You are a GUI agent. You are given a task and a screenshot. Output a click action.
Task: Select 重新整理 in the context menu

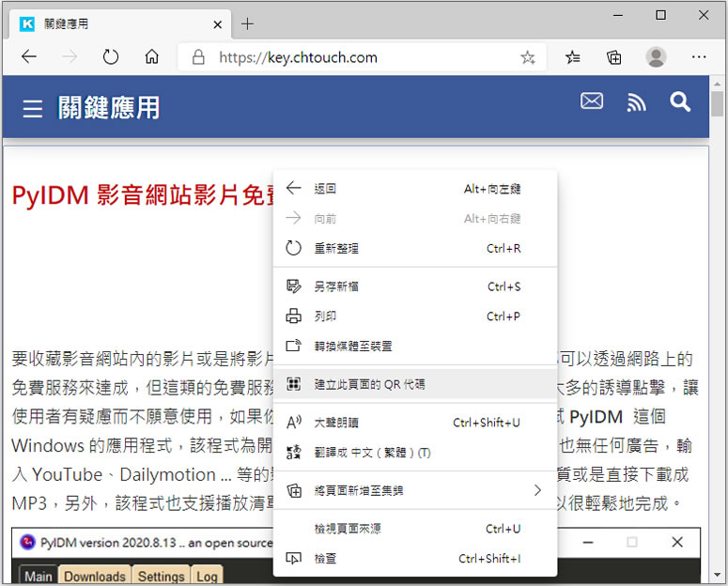[415, 248]
